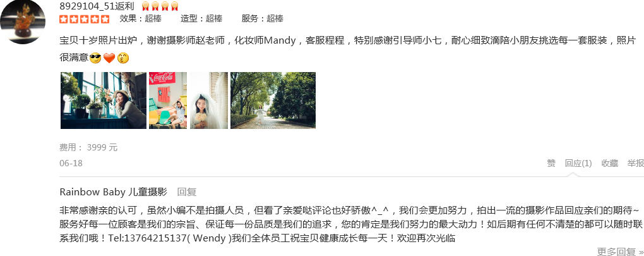Save review with 收藏
The width and height of the screenshot is (644, 256).
tap(610, 163)
